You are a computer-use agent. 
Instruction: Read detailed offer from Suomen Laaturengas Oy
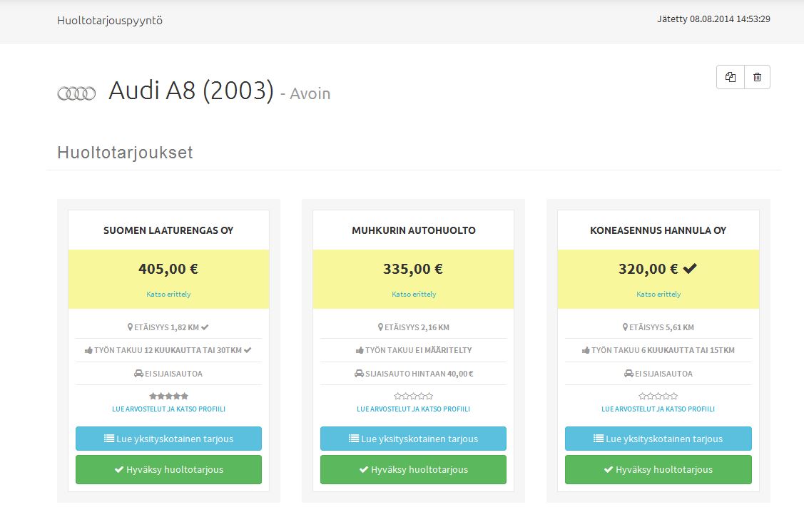coord(168,439)
